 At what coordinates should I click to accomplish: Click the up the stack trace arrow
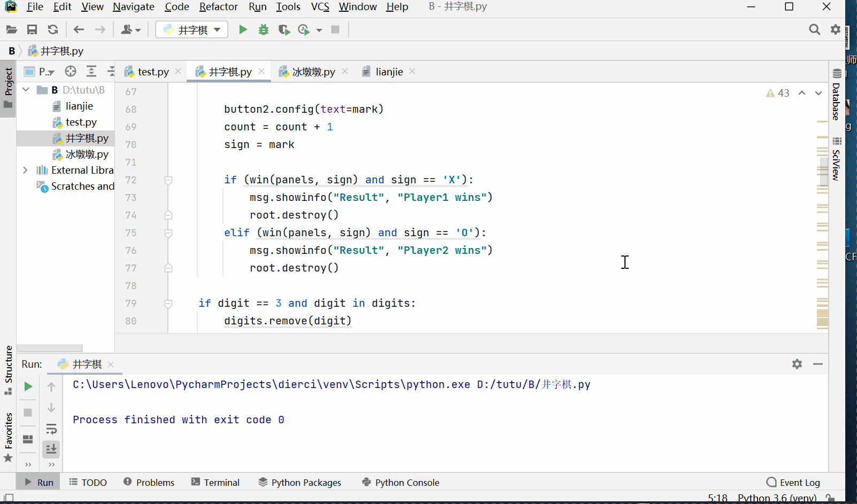[51, 386]
